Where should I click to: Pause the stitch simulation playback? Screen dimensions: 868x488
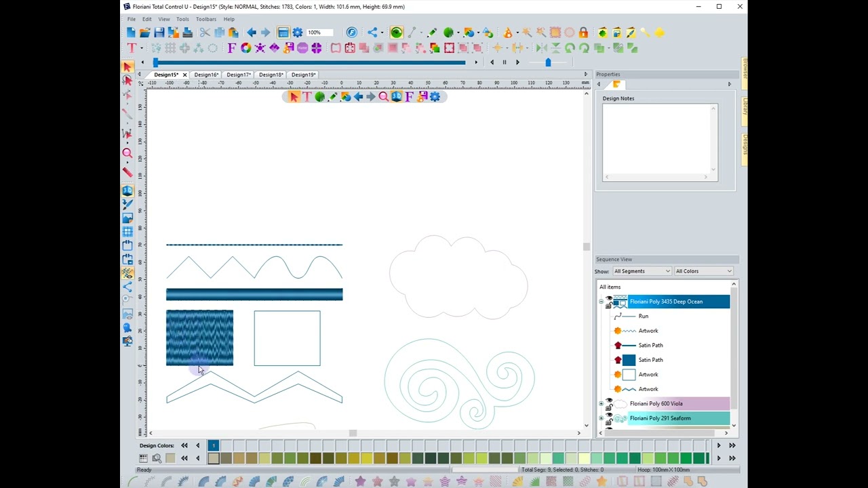505,62
